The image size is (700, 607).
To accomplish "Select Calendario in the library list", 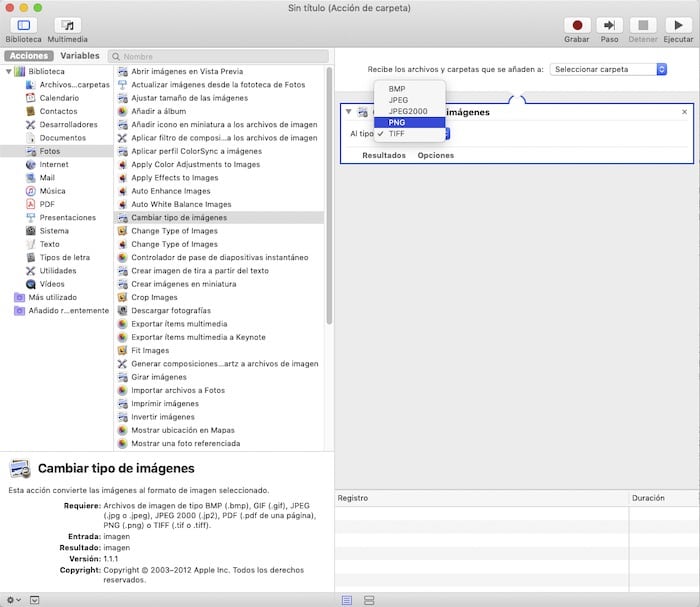I will pyautogui.click(x=58, y=98).
